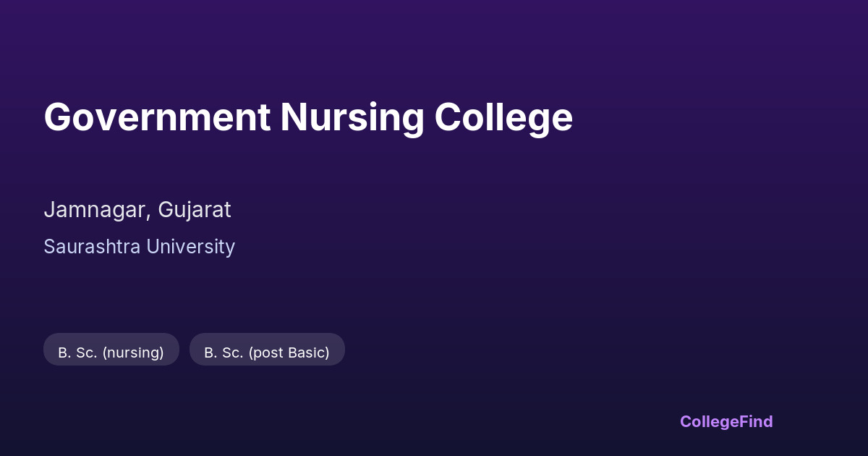Click the Government Nursing College heading
The width and height of the screenshot is (868, 456).
coord(308,117)
